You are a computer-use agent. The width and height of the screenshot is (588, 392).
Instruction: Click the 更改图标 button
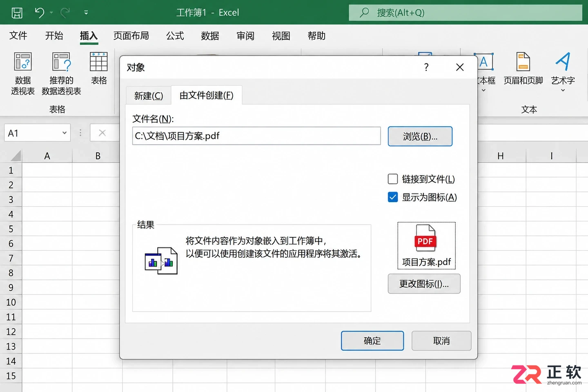click(424, 284)
